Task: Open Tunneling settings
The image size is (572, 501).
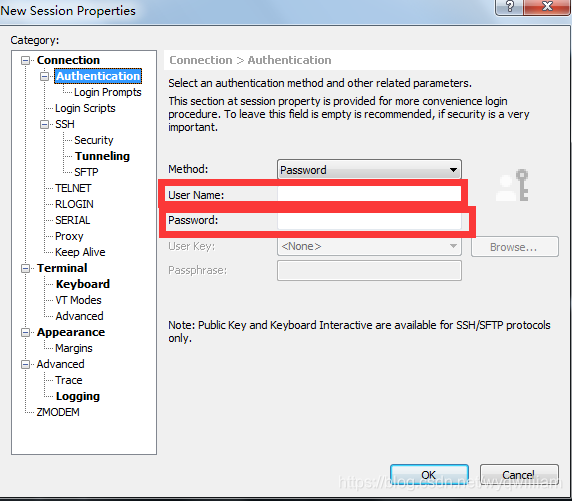Action: [x=102, y=156]
